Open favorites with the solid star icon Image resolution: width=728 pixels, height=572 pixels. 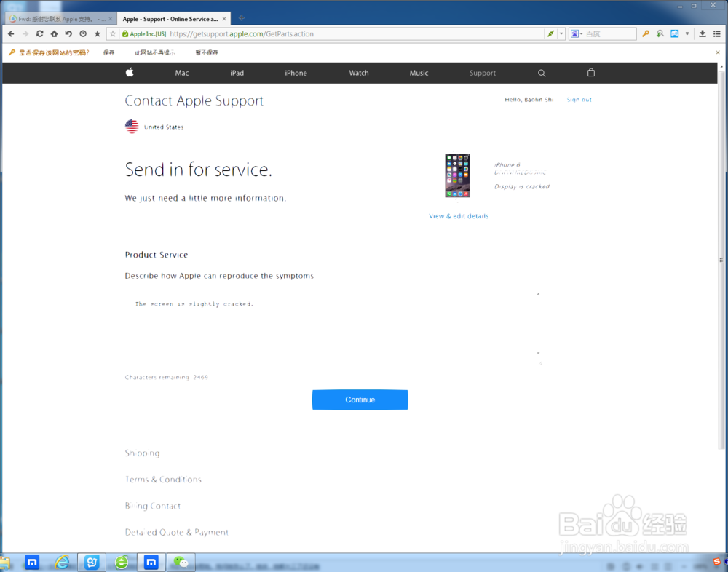point(98,34)
